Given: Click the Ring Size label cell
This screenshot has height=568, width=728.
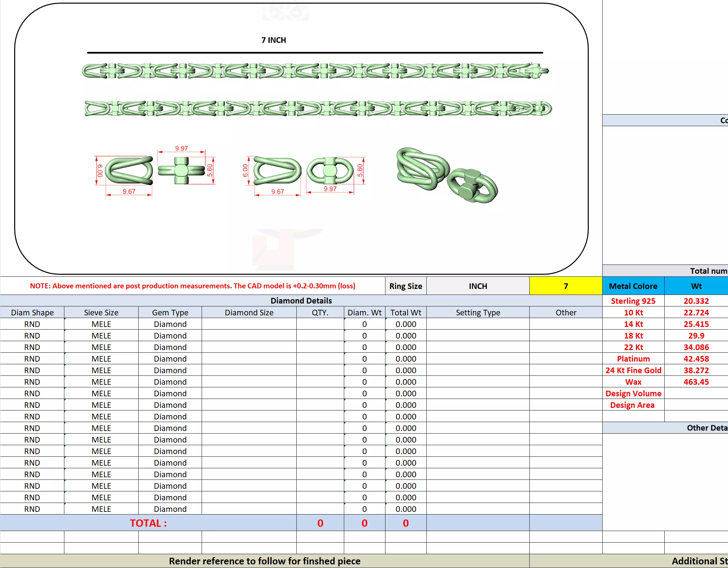Looking at the screenshot, I should [x=405, y=286].
